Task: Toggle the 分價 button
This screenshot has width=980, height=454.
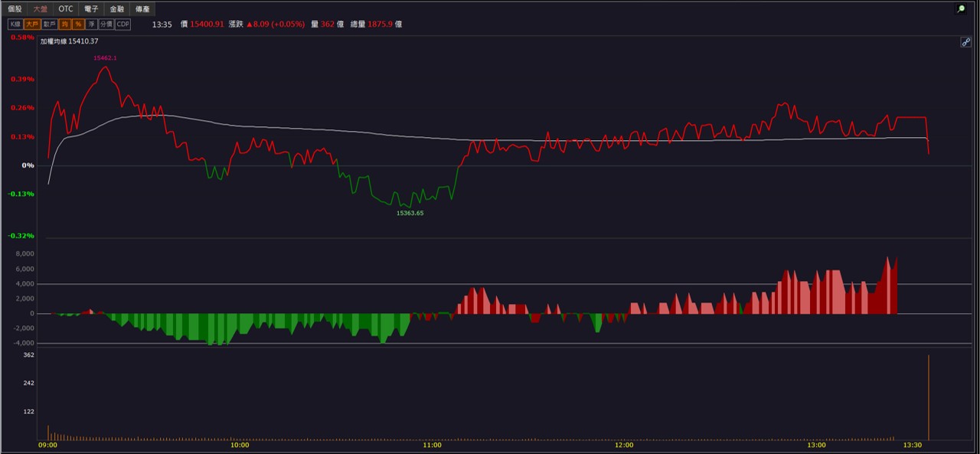Action: point(106,24)
